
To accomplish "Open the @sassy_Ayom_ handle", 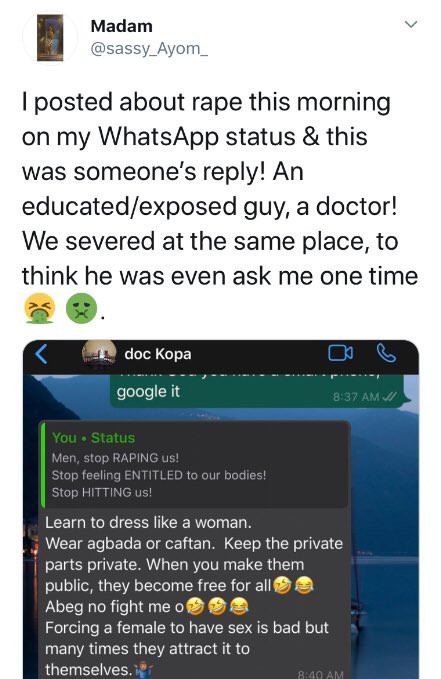I will click(149, 48).
